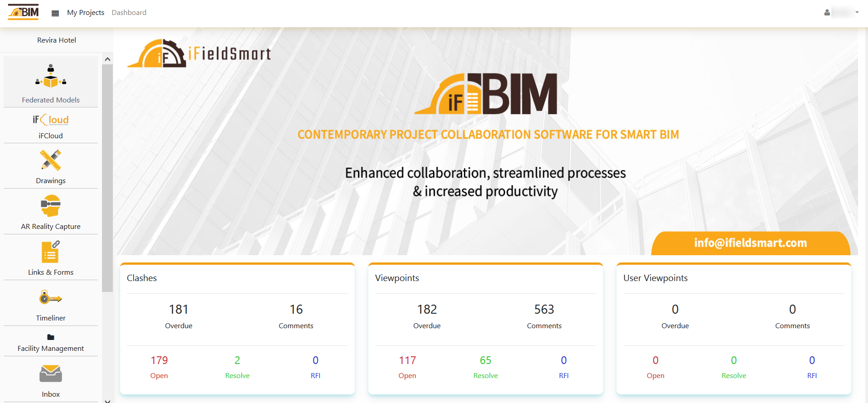Open the Dashboard breadcrumb link
Image resolution: width=868 pixels, height=403 pixels.
(129, 13)
